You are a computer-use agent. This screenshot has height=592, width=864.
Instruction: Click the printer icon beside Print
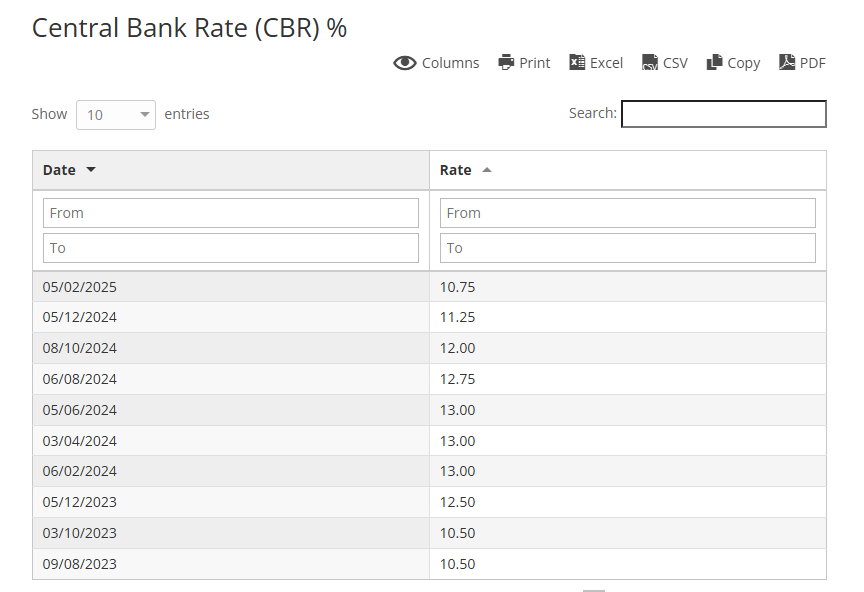click(x=506, y=62)
